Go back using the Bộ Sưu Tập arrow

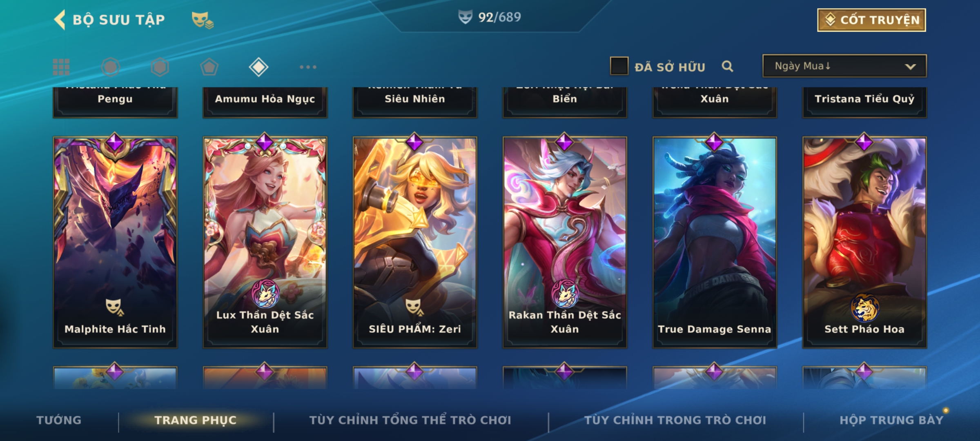[60, 20]
